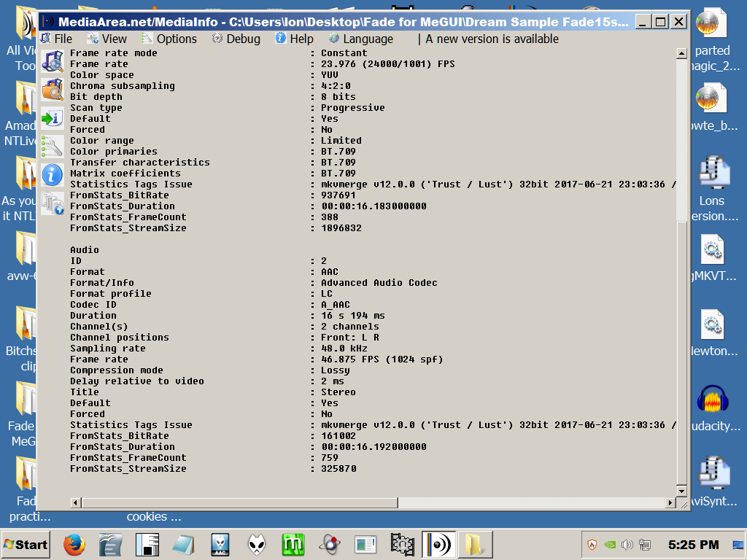Open Preferences via the wrench icon
Viewport: 747px width, 560px height.
coord(53,147)
